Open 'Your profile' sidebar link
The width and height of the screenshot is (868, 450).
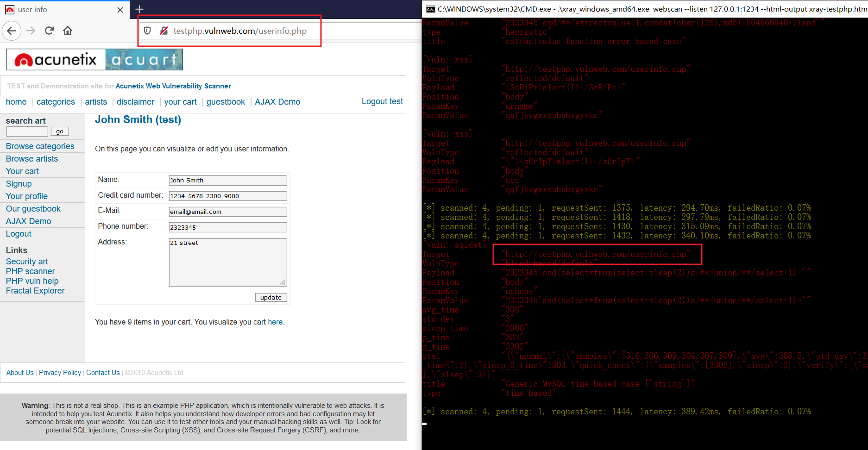(x=26, y=196)
